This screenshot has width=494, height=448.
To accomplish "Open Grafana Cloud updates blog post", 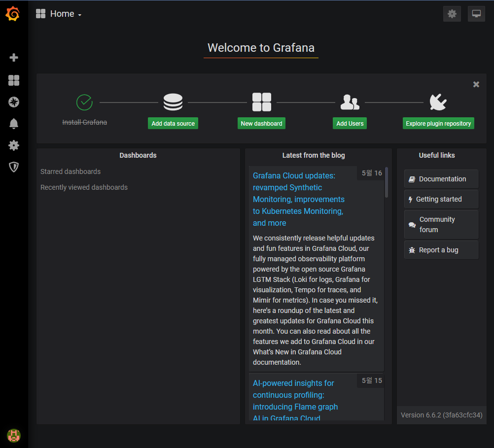I will coord(299,199).
